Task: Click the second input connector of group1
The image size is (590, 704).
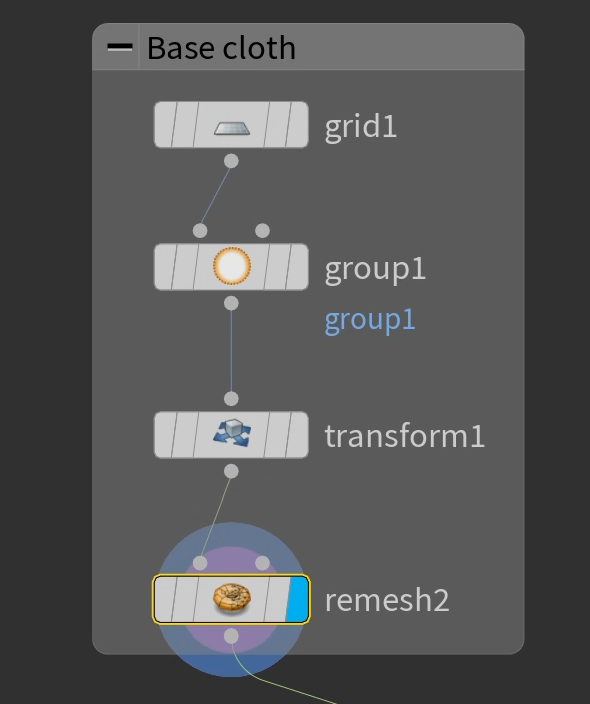Action: pos(263,231)
